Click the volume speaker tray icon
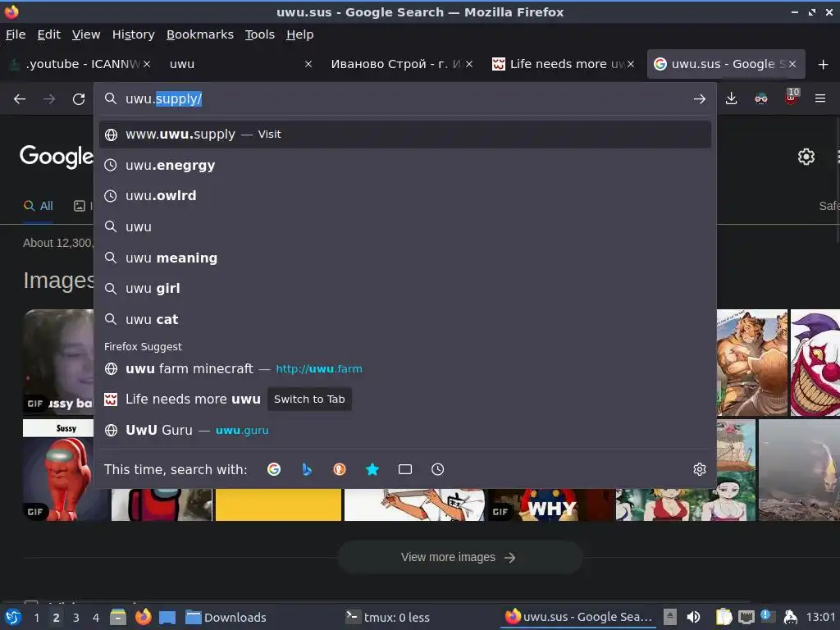Screen dimensions: 840x630 pos(694,617)
